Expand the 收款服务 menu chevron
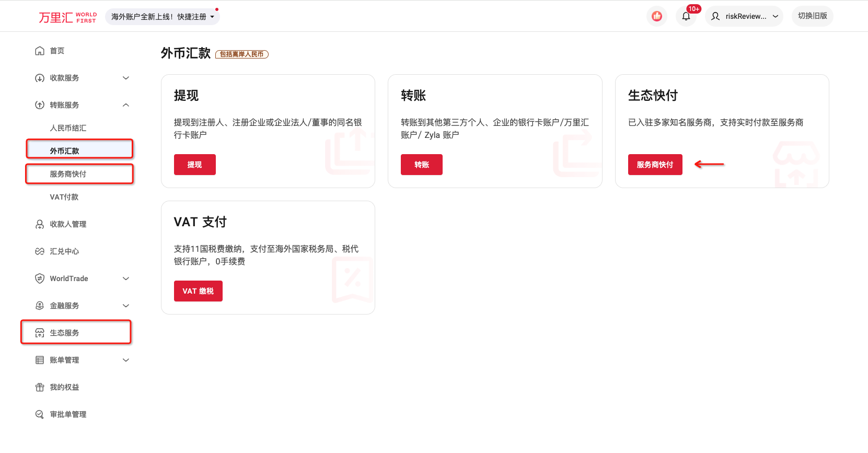 [125, 78]
